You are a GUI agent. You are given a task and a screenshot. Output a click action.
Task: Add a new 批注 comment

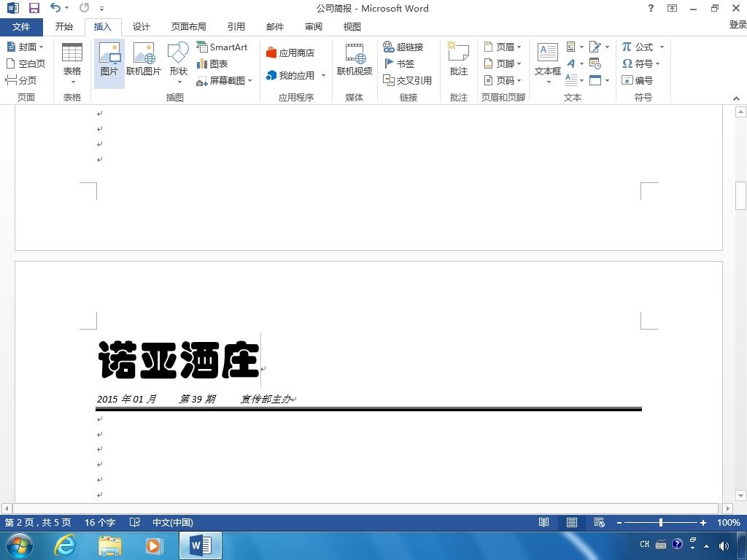point(458,59)
